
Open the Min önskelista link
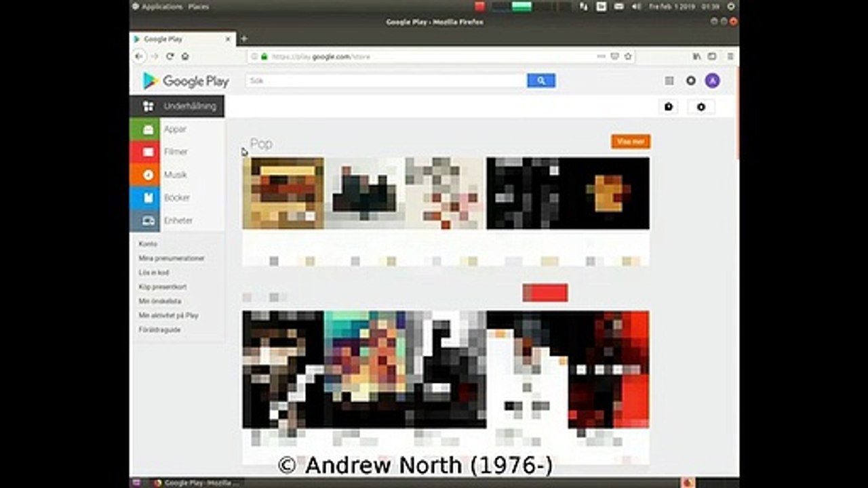pyautogui.click(x=160, y=301)
